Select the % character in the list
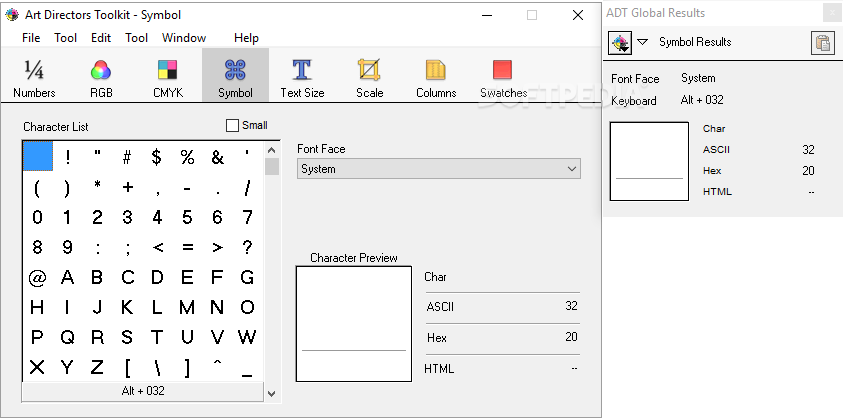The width and height of the screenshot is (843, 418). click(x=187, y=157)
